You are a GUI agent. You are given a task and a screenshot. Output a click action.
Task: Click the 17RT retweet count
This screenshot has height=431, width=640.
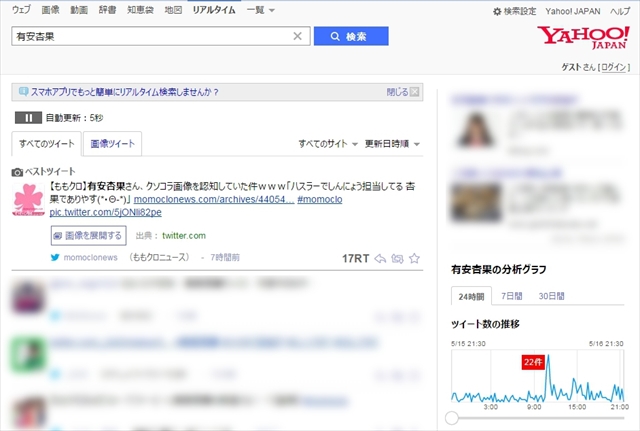point(355,258)
